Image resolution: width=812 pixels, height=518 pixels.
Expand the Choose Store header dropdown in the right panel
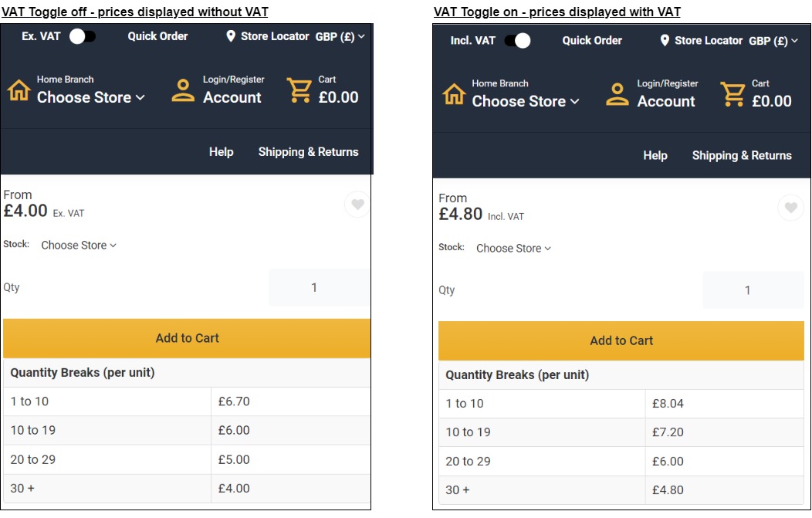(x=525, y=101)
